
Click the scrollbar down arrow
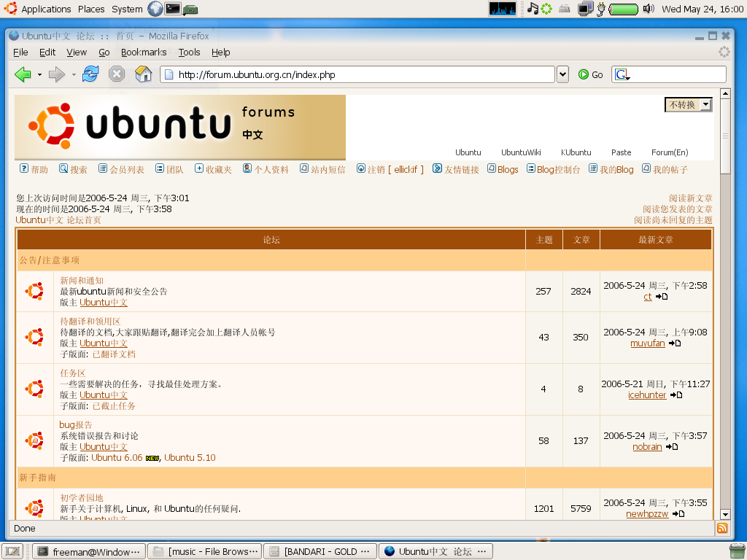click(x=725, y=514)
